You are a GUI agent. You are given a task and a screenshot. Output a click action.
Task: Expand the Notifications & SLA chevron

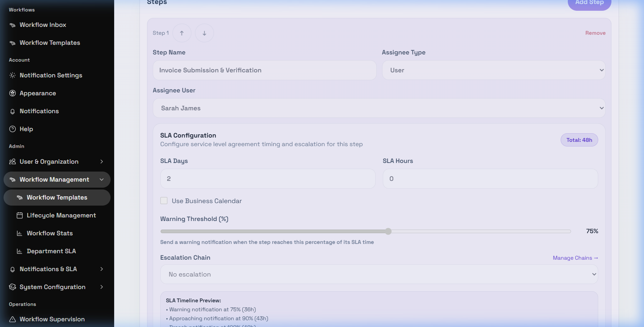[102, 269]
